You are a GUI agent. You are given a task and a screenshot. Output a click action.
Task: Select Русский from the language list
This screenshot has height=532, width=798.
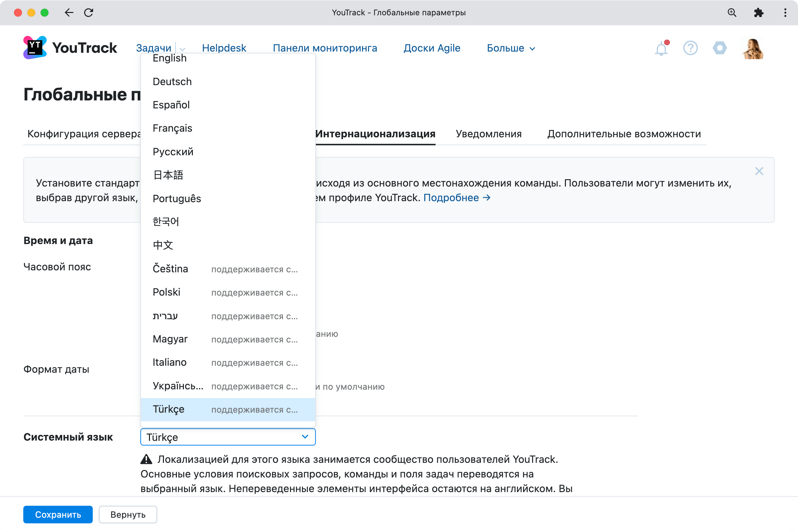click(x=173, y=151)
